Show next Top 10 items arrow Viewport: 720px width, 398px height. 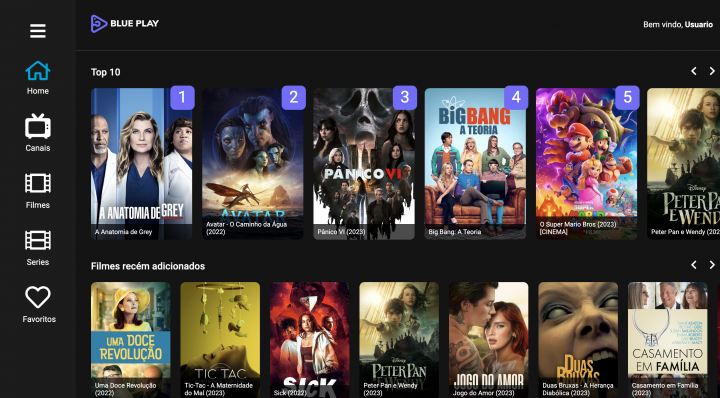point(712,71)
